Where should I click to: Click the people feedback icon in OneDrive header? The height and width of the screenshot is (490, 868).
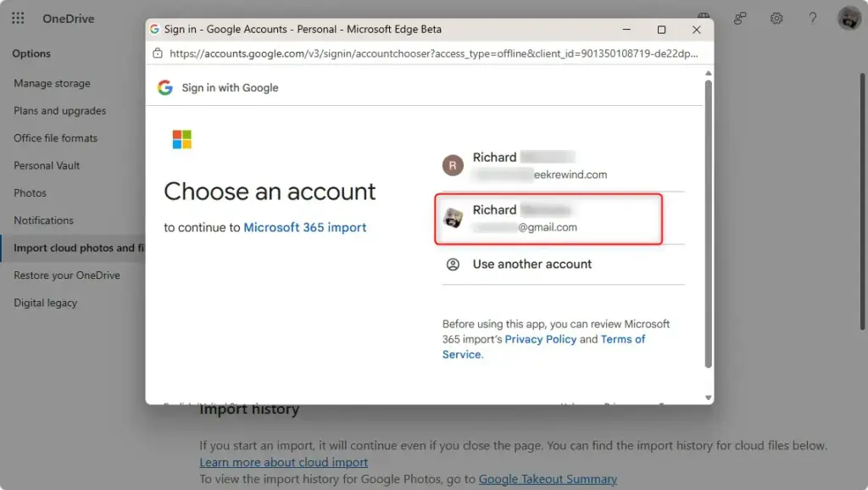pyautogui.click(x=740, y=19)
